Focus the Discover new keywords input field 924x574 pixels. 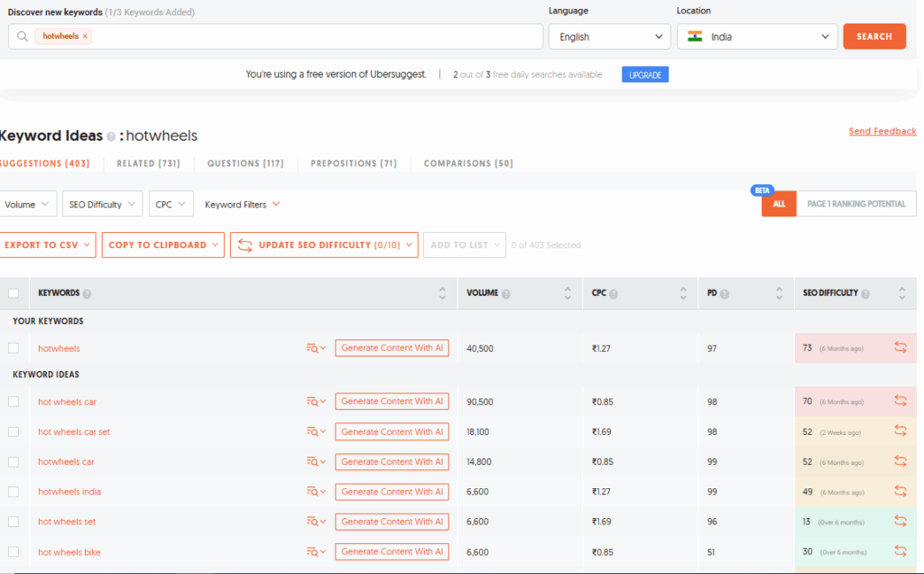[x=276, y=36]
